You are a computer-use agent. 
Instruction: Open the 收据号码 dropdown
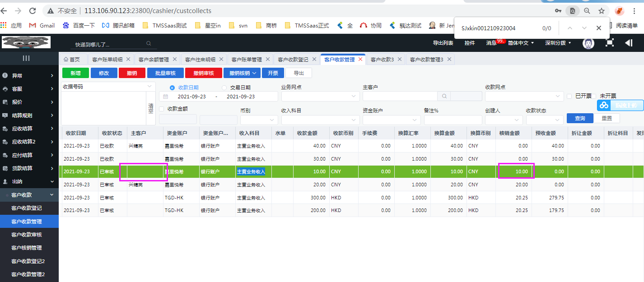click(x=108, y=86)
